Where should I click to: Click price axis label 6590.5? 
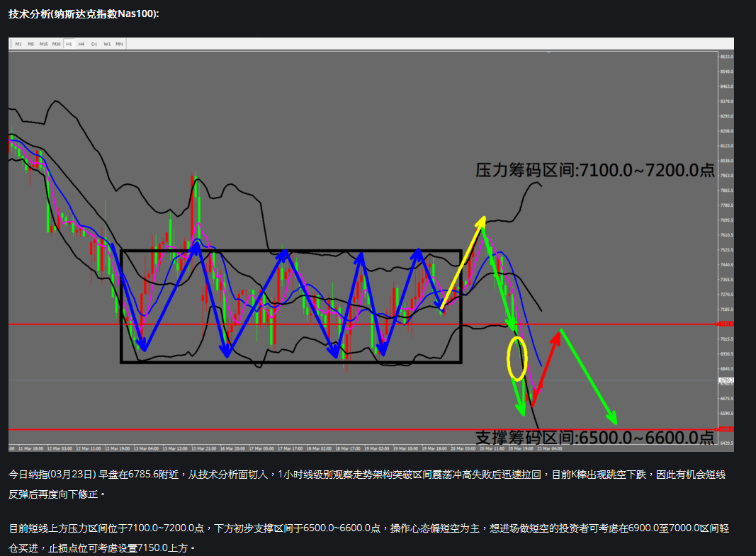tap(726, 414)
